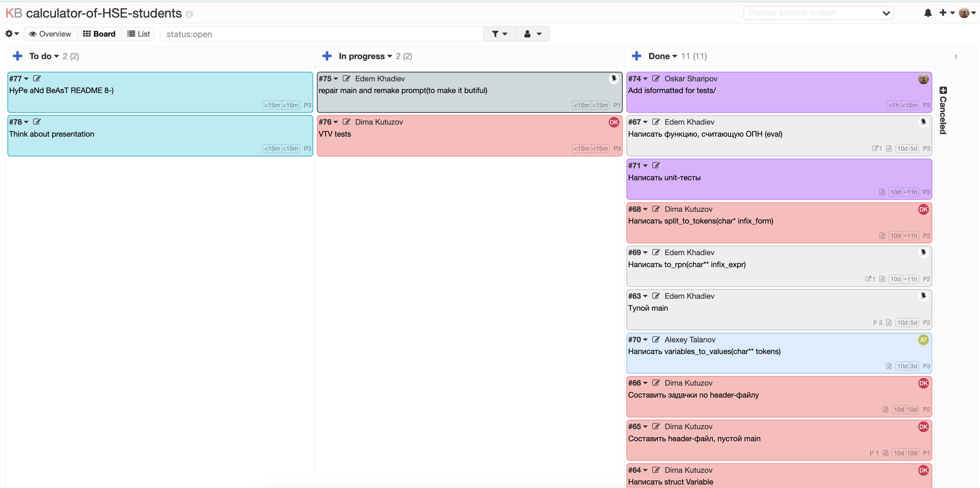Click the KB logo link
Screen dimensions: 980x488
[x=14, y=13]
